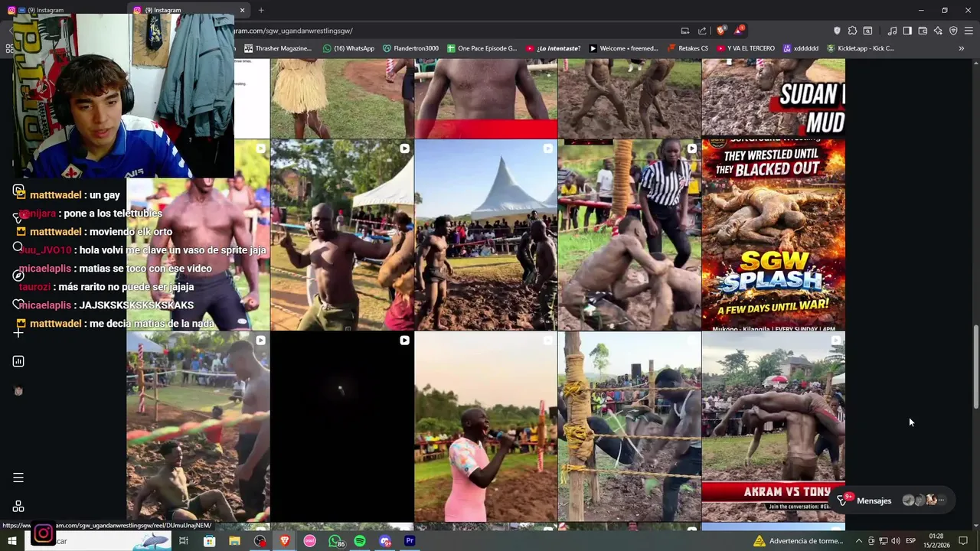
Task: Click the Task View taskbar button
Action: (x=184, y=541)
